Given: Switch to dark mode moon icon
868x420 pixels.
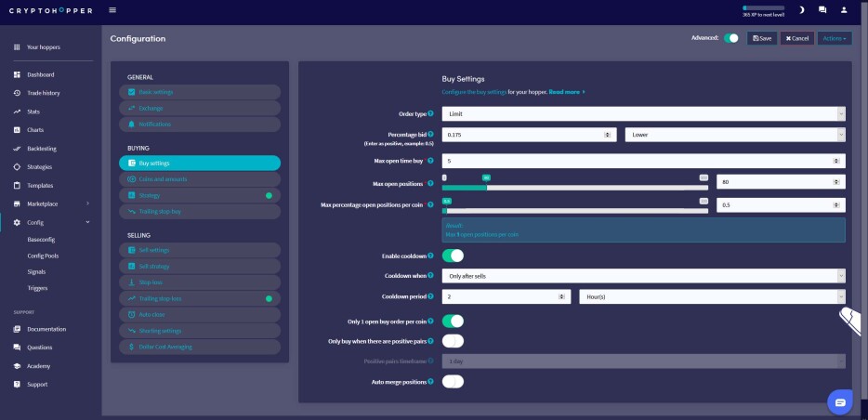Looking at the screenshot, I should click(x=801, y=10).
